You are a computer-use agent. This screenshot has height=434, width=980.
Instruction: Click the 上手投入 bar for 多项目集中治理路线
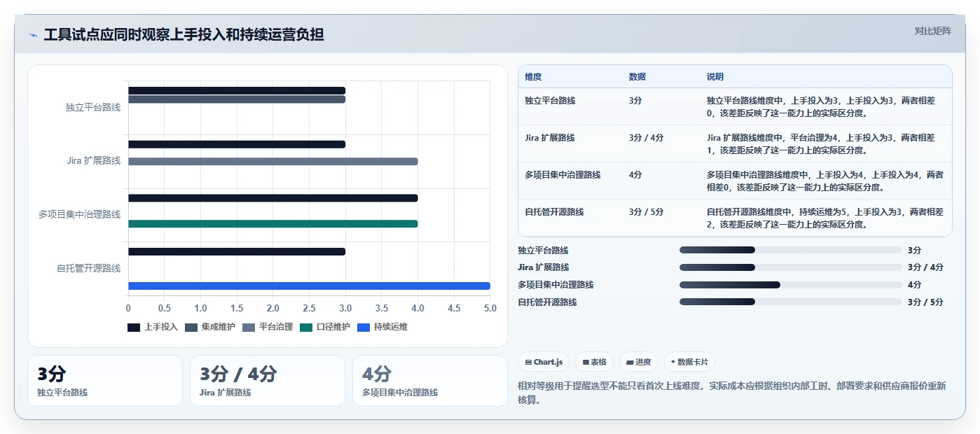pos(272,198)
